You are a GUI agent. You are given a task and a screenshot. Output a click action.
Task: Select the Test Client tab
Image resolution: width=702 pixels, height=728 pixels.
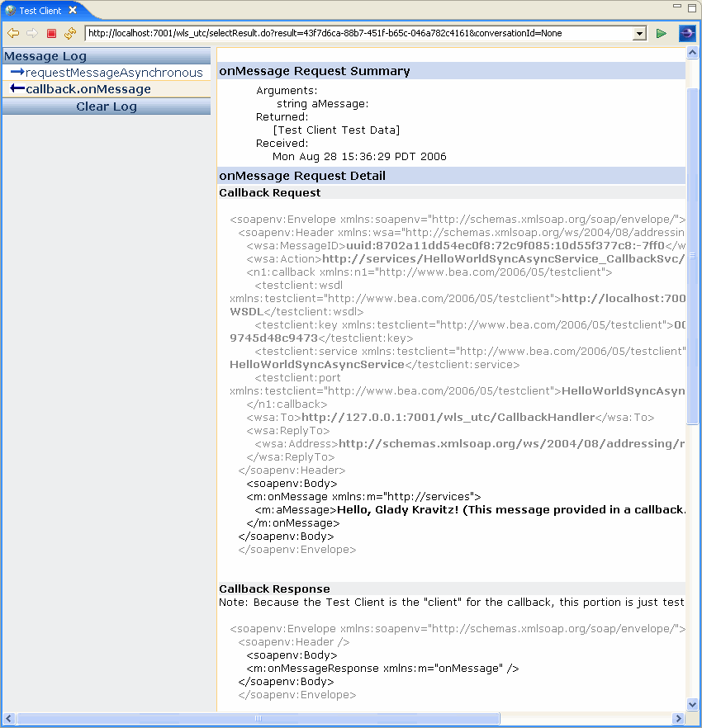[x=40, y=10]
